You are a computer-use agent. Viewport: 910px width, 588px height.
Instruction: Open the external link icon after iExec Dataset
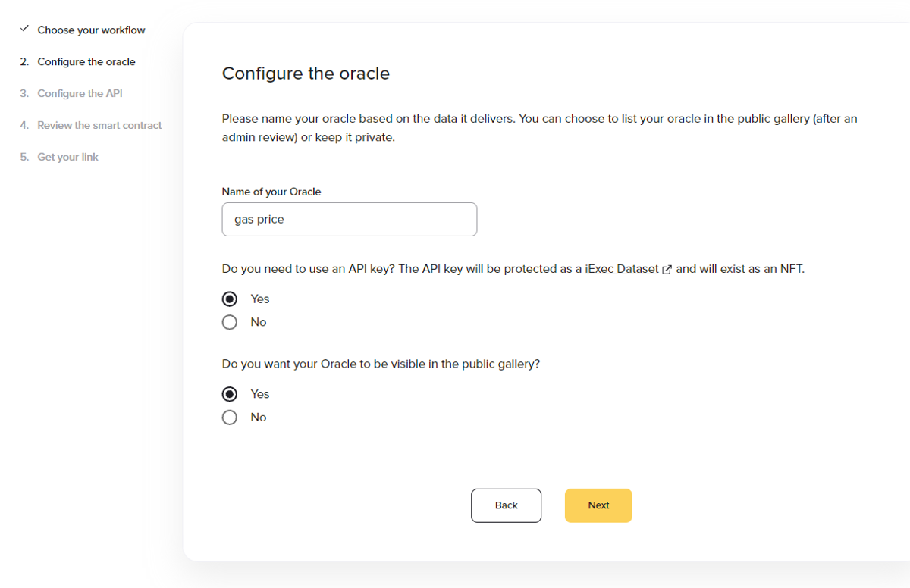click(x=667, y=269)
